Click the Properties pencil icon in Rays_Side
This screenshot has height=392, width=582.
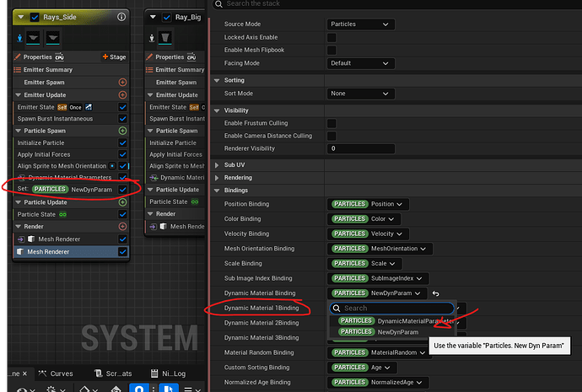(x=16, y=56)
